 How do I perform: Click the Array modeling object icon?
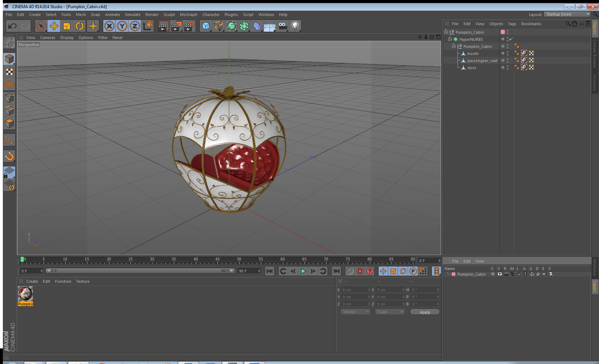(x=244, y=26)
